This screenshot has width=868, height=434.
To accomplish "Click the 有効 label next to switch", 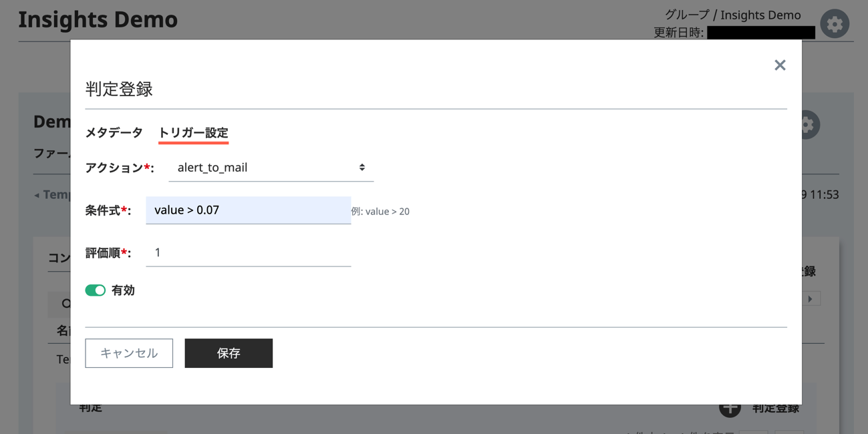I will click(123, 290).
